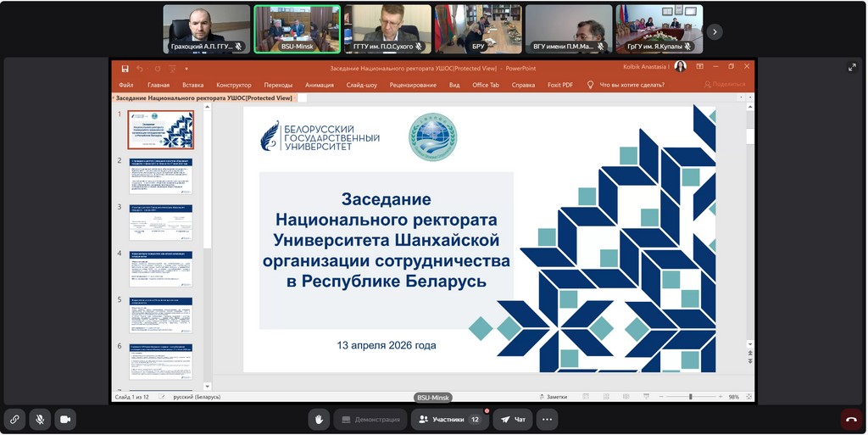The width and height of the screenshot is (868, 435).
Task: Click the Save icon in PowerPoint
Action: [125, 68]
